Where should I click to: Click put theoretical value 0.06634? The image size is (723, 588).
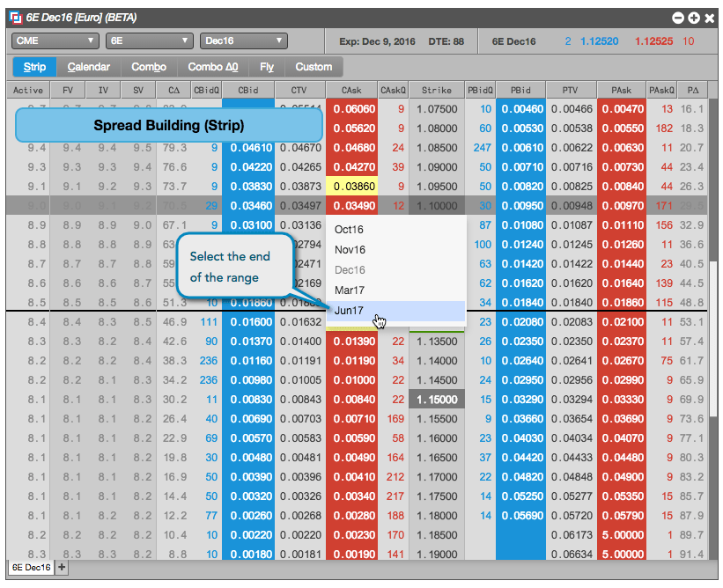pos(572,555)
